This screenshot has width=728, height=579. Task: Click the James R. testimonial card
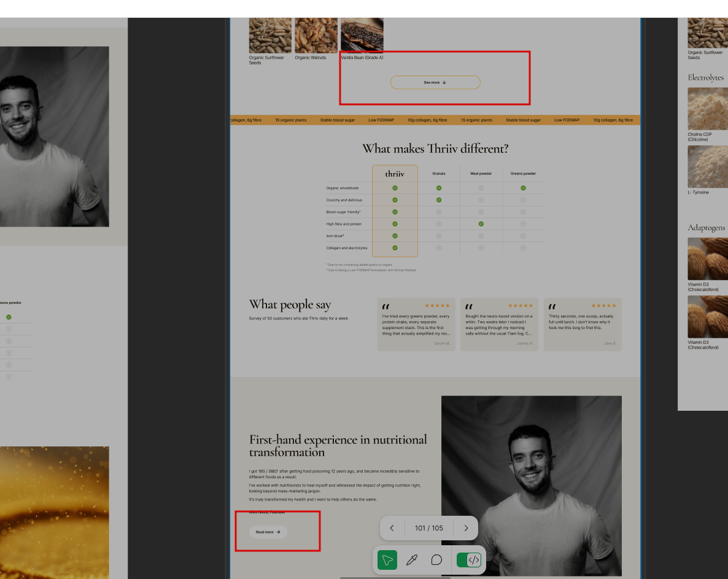tap(500, 325)
